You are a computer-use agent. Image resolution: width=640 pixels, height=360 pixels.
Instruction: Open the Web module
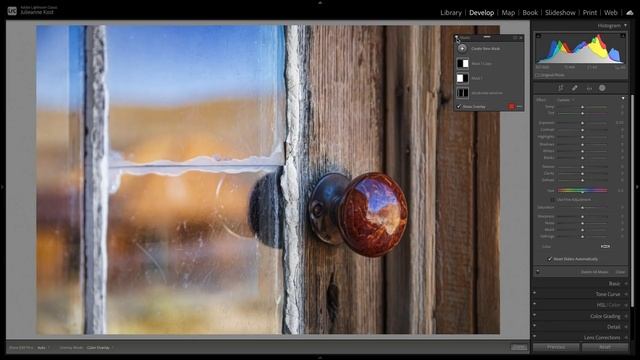point(611,13)
